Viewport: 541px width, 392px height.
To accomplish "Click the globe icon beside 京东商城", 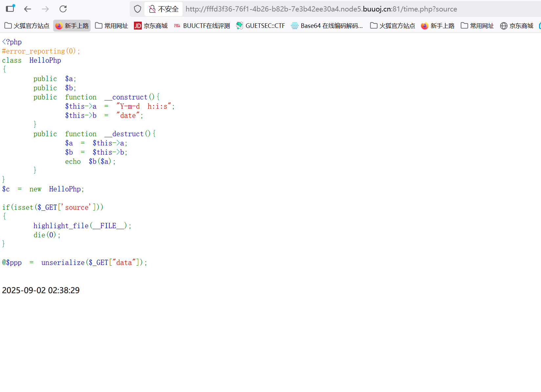I will pos(504,26).
